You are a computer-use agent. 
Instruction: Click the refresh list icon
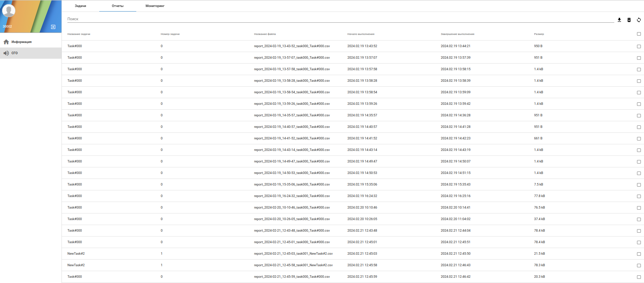coord(639,20)
